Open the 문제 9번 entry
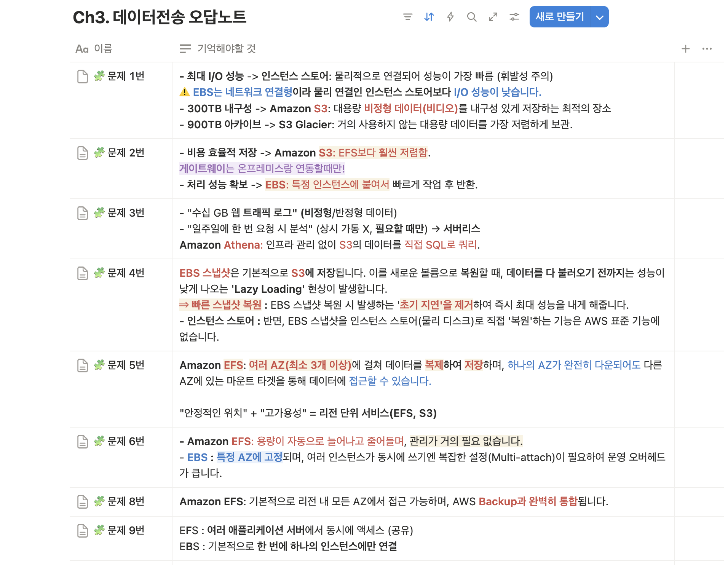The image size is (728, 565). [126, 530]
